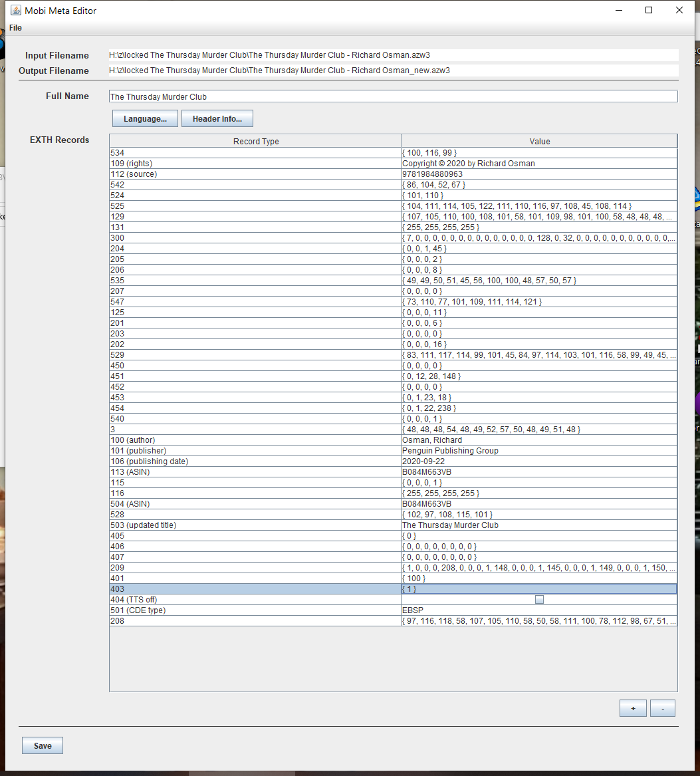Select the 106 (publishing date) row
The height and width of the screenshot is (776, 700).
point(394,461)
